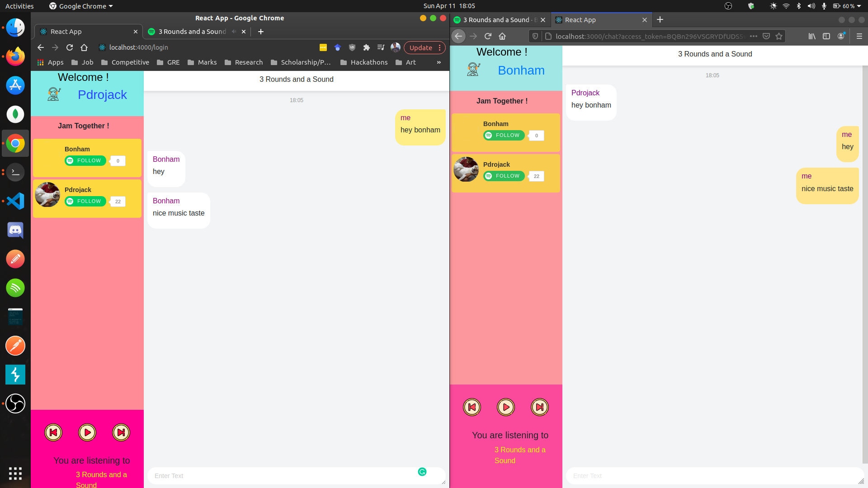This screenshot has width=868, height=488.
Task: Open Discord from the Ubuntu dock
Action: point(15,230)
